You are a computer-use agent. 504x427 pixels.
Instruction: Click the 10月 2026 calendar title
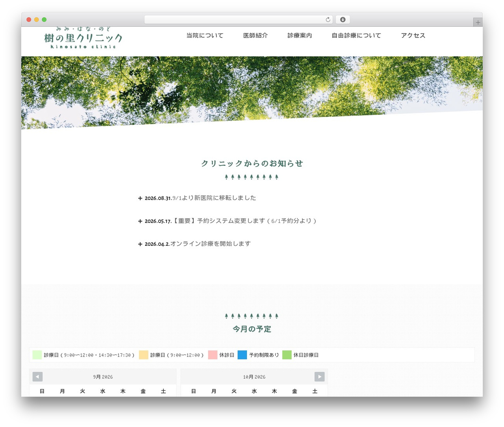point(254,377)
